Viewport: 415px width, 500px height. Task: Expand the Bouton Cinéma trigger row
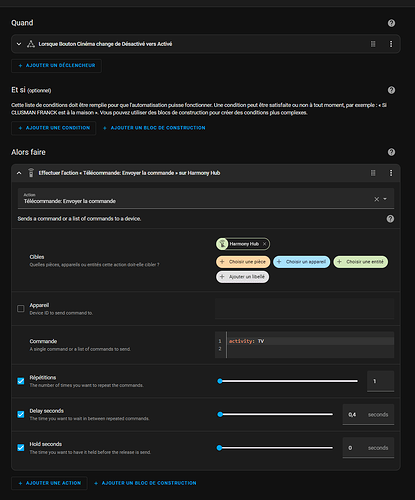click(19, 44)
